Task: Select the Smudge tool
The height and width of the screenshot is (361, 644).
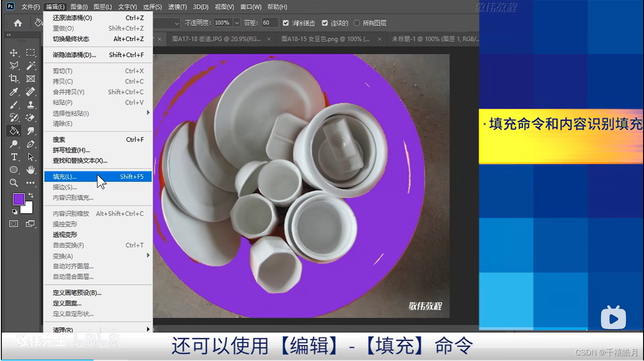Action: click(x=31, y=131)
